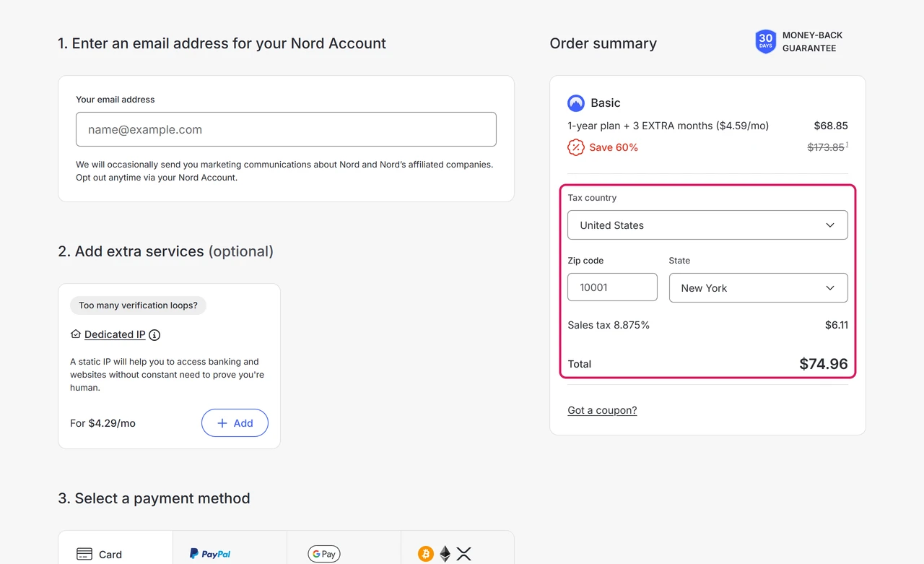Click the Ripple X-shaped crypto icon

click(464, 554)
